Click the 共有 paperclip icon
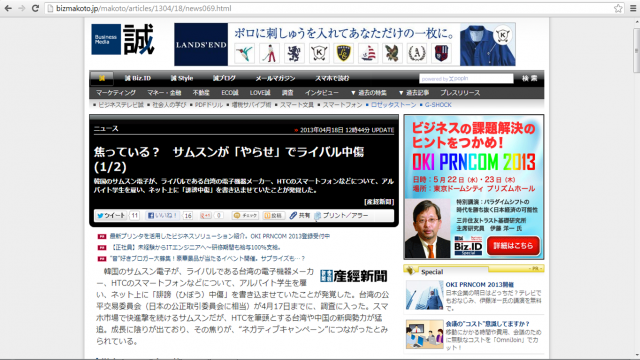Image resolution: width=640 pixels, height=360 pixels. (293, 216)
